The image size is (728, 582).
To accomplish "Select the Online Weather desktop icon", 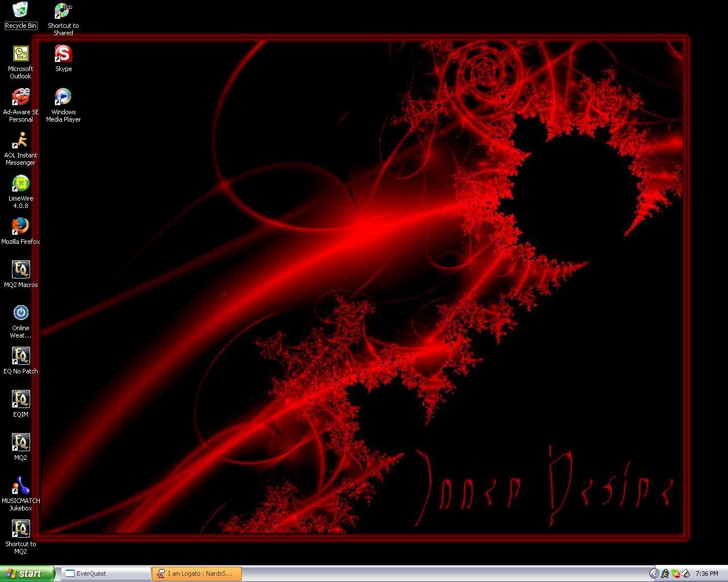I will tap(20, 321).
